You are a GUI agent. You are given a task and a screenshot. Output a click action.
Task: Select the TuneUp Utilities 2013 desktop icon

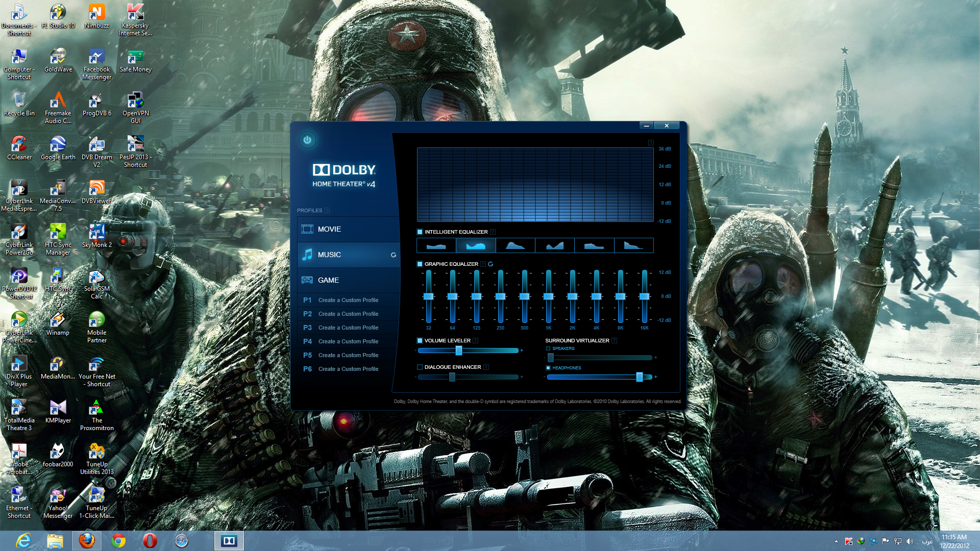pyautogui.click(x=97, y=459)
